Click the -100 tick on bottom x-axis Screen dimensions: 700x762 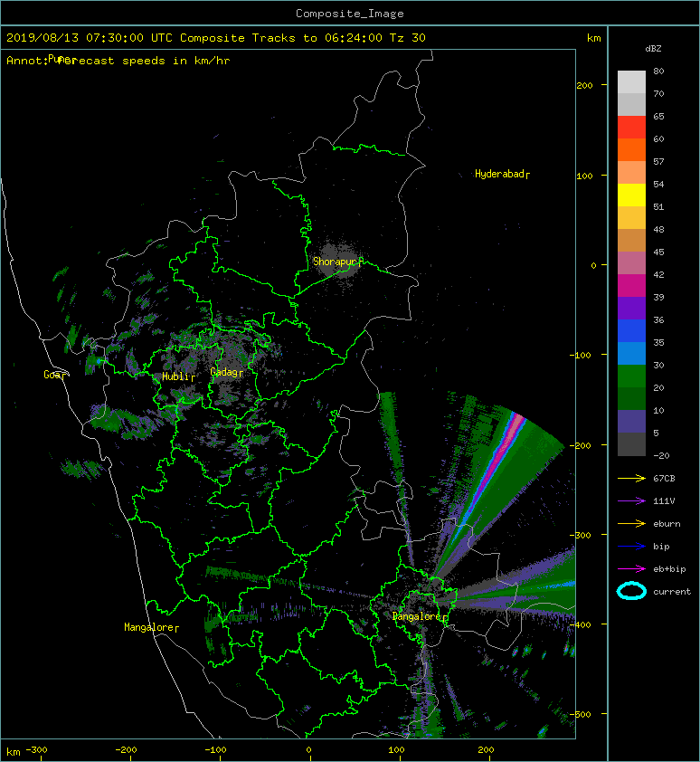tap(215, 750)
